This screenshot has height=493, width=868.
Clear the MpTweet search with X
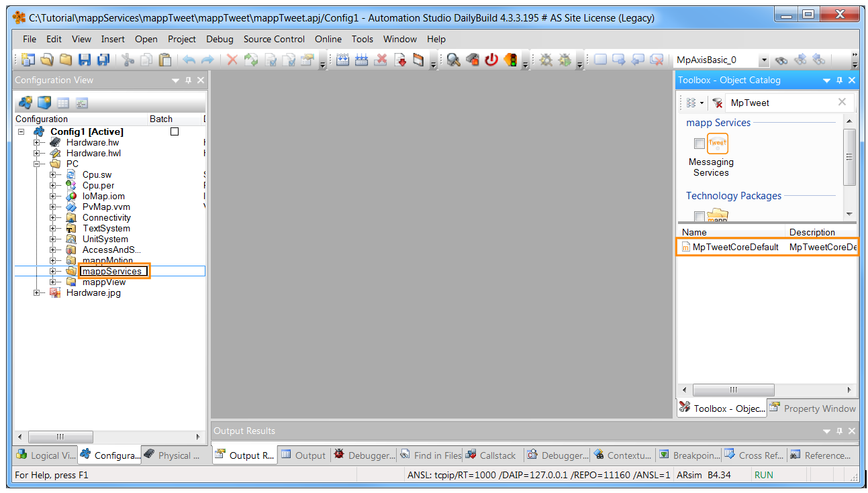842,102
